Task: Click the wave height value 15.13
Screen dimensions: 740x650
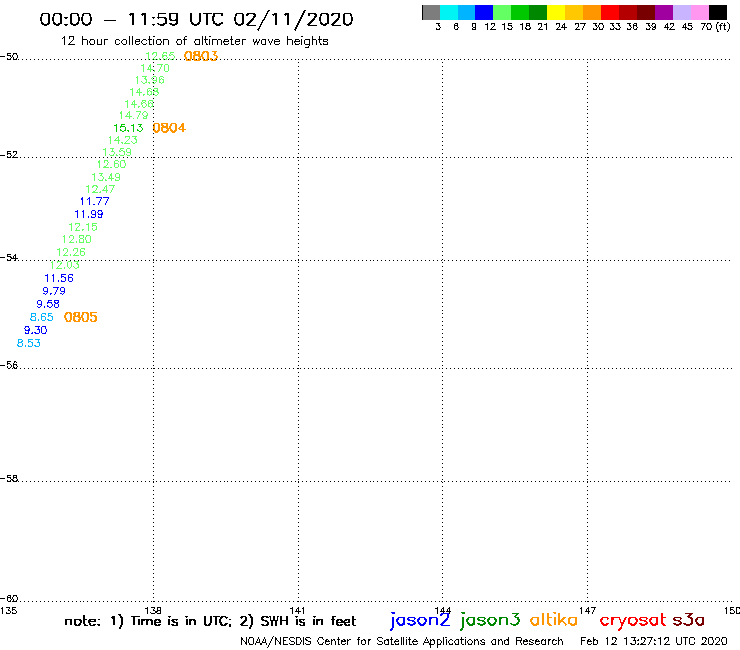Action: (128, 128)
